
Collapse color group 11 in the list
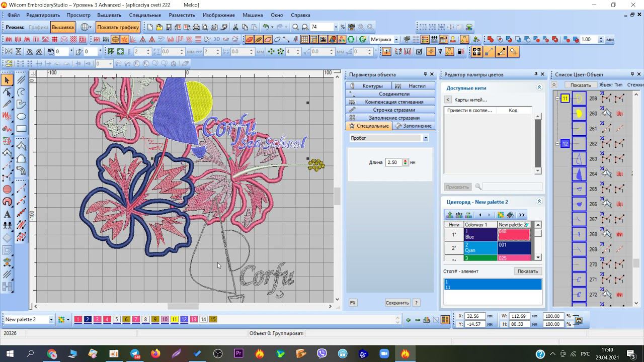557,99
